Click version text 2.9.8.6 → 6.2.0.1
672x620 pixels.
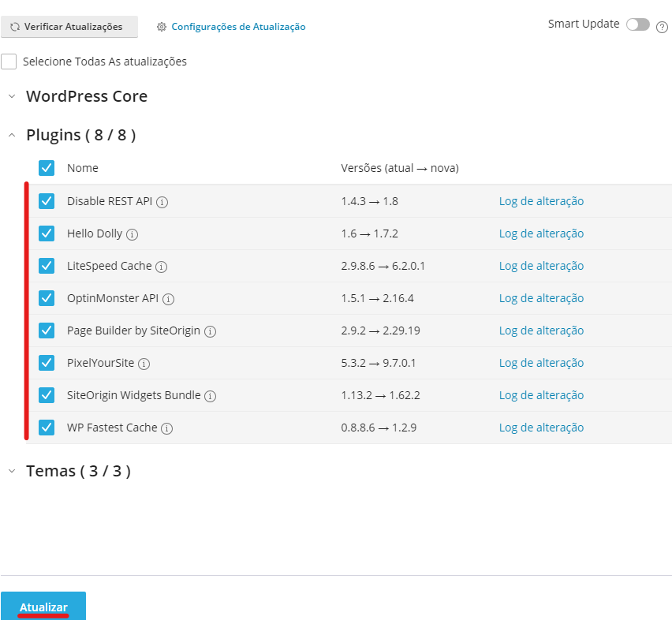383,266
